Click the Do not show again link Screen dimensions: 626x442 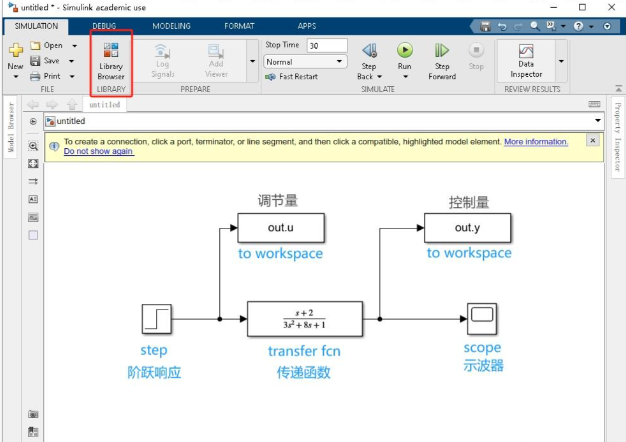(98, 152)
